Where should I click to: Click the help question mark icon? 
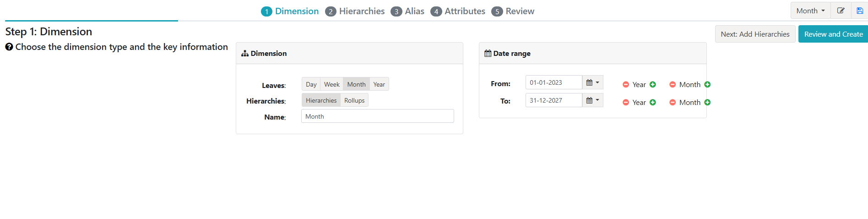tap(9, 47)
